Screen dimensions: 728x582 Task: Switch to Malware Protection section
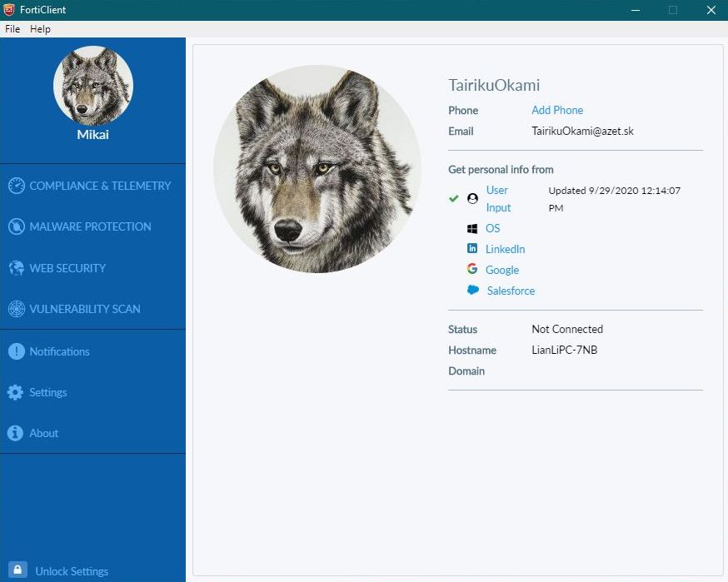(92, 226)
